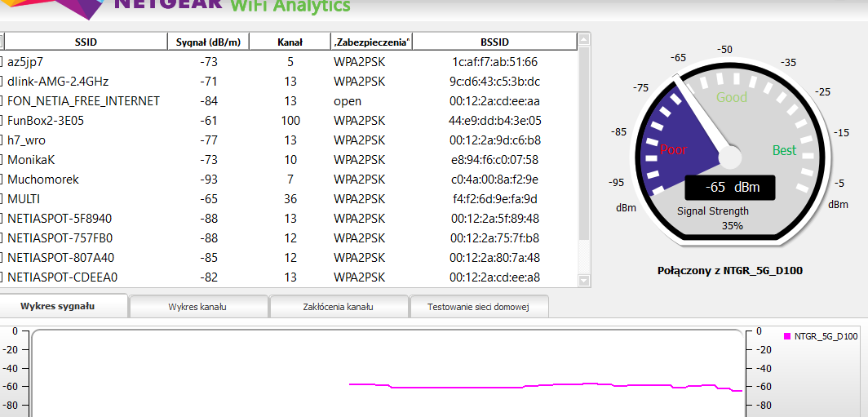Sort list by SSID column header
This screenshot has height=417, width=868.
85,42
